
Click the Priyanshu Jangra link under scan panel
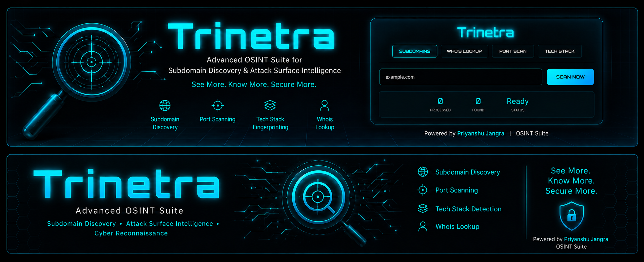481,133
